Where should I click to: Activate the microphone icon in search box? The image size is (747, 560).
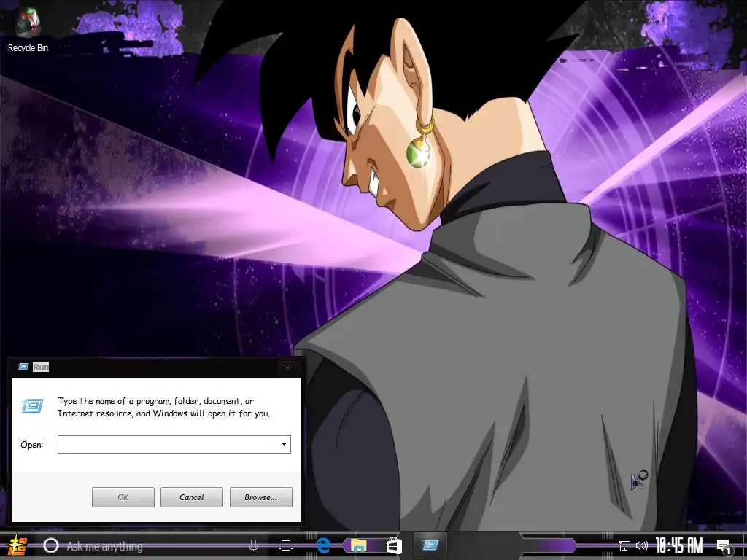(x=254, y=545)
